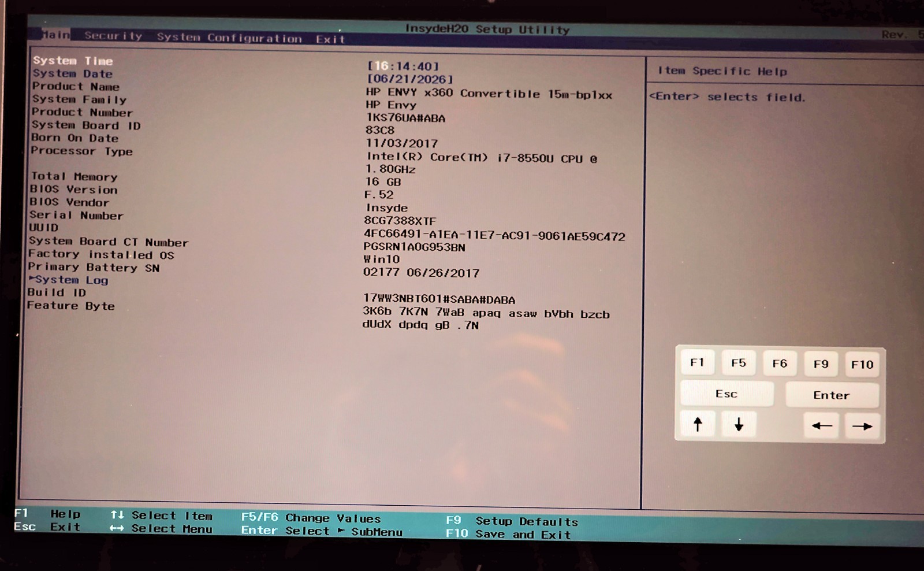
Task: Click the System Family label
Action: point(79,99)
